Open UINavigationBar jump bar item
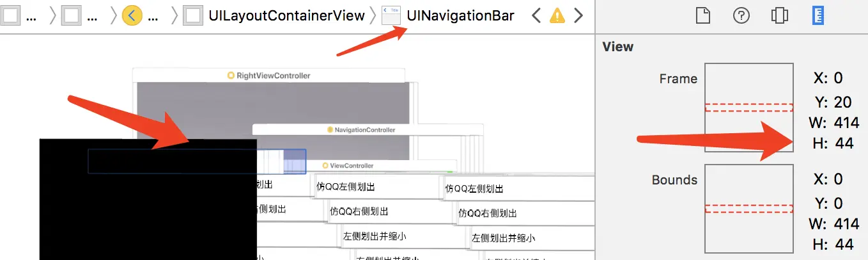Image resolution: width=868 pixels, height=260 pixels. click(460, 15)
